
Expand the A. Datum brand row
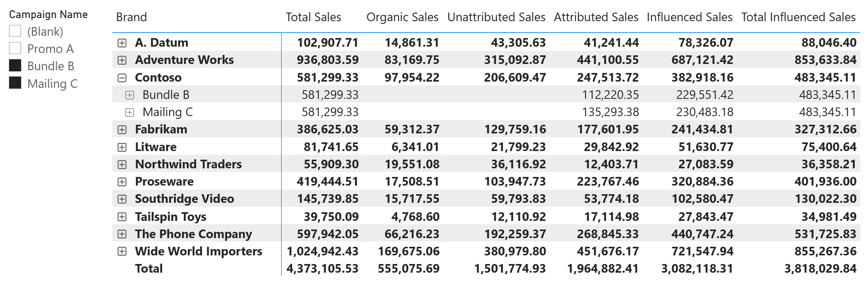point(122,43)
